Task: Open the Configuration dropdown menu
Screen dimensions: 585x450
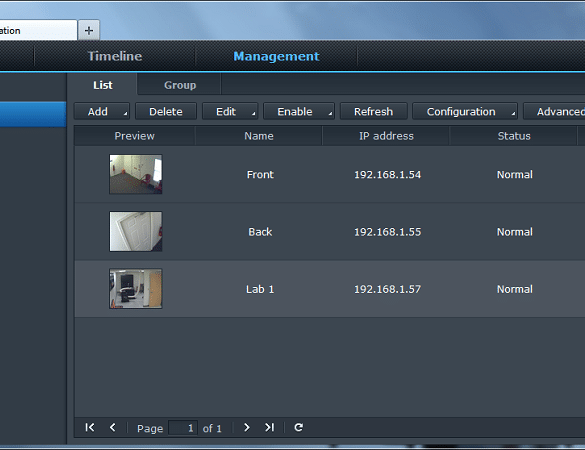Action: pyautogui.click(x=465, y=112)
